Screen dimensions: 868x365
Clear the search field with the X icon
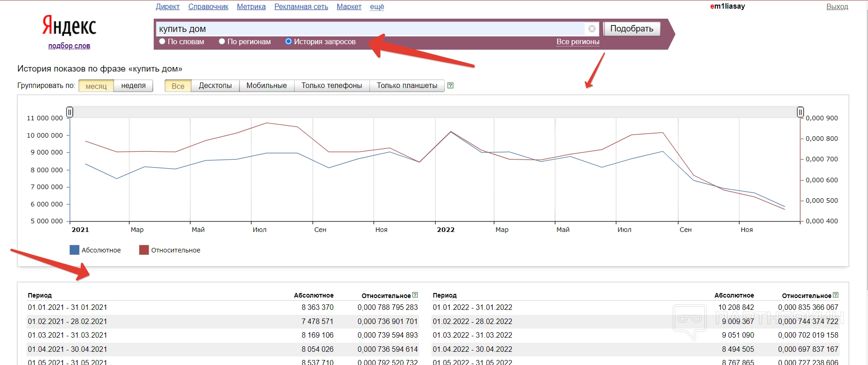point(592,29)
